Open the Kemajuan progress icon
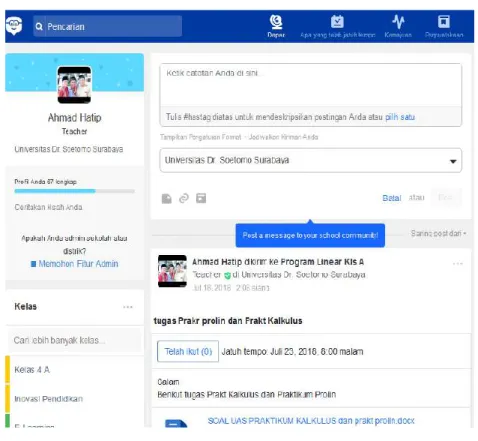 click(x=398, y=22)
